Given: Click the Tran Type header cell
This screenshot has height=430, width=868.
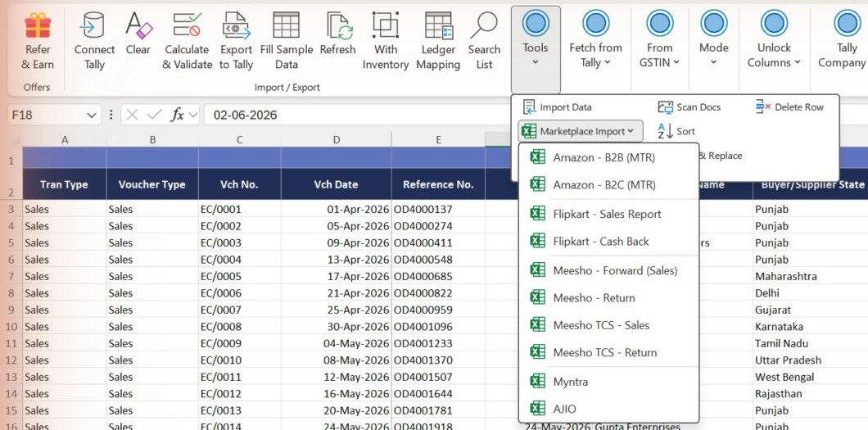Looking at the screenshot, I should tap(65, 184).
